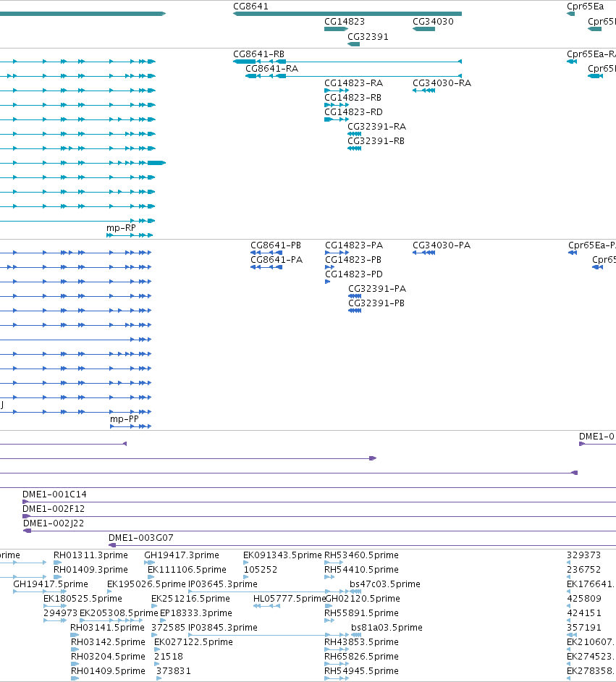This screenshot has height=682, width=616.
Task: Click EST EK251216.5prime
Action: click(190, 599)
